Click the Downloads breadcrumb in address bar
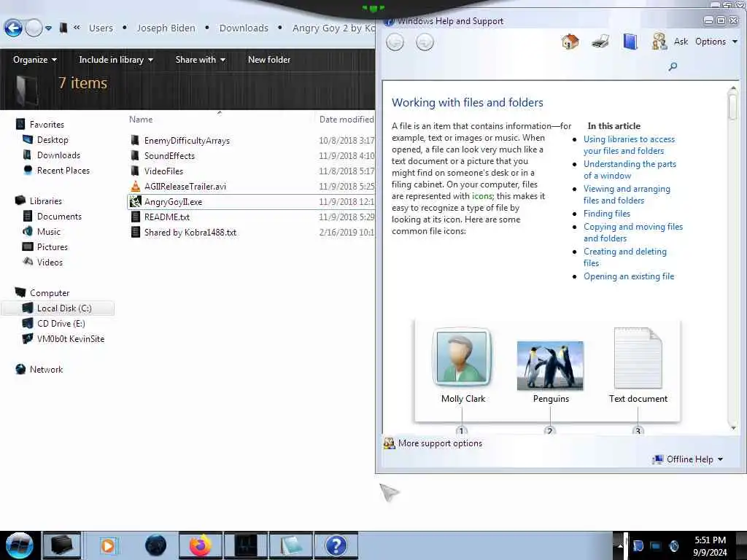The image size is (747, 560). click(x=244, y=28)
